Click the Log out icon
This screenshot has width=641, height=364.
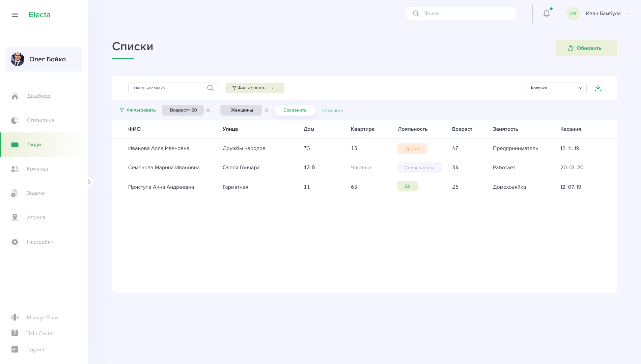[15, 349]
